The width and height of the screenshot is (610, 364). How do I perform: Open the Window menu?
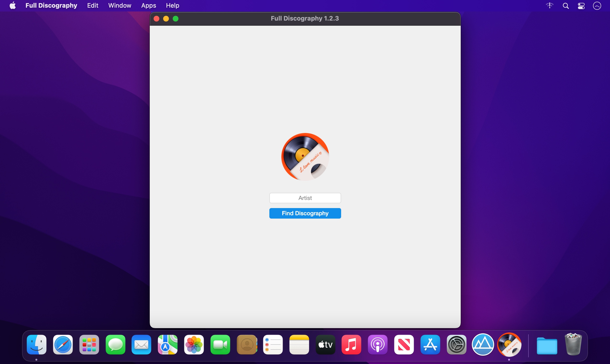pos(120,6)
